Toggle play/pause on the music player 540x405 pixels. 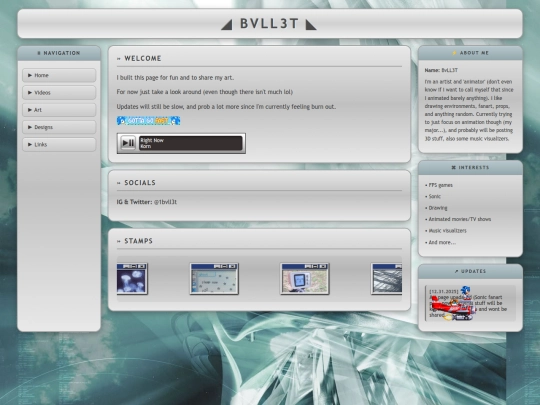point(128,143)
